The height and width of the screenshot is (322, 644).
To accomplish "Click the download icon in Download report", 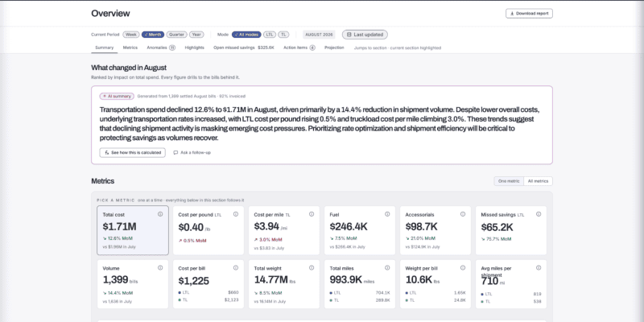I will [512, 14].
